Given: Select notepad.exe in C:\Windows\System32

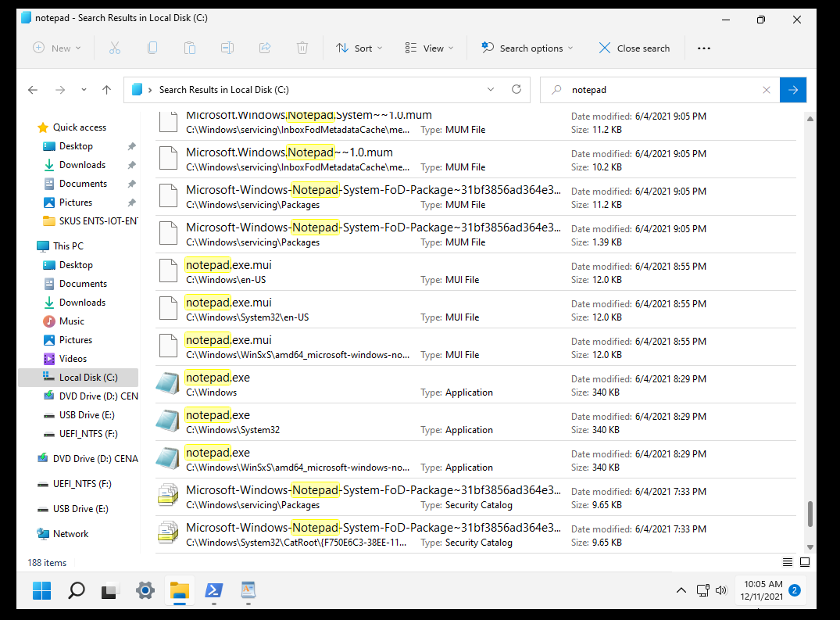Looking at the screenshot, I should point(476,422).
